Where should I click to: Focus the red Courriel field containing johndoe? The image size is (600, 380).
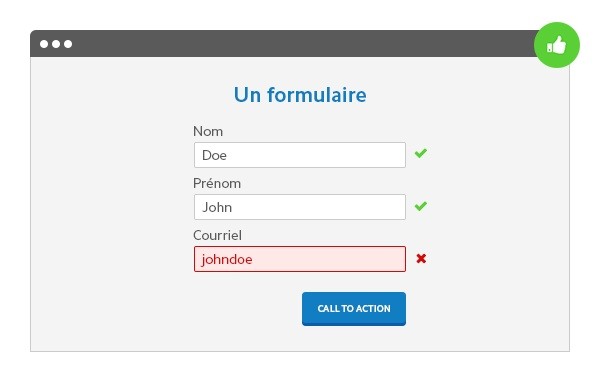click(300, 259)
